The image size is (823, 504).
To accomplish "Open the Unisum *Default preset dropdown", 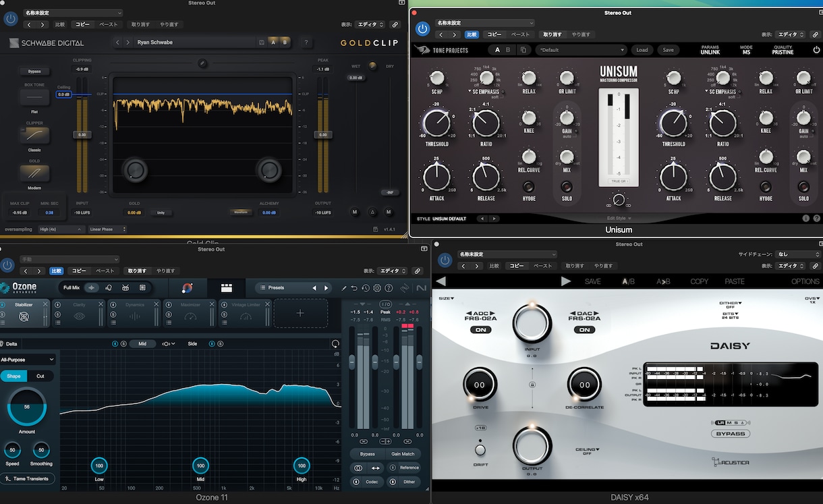I will tap(581, 50).
